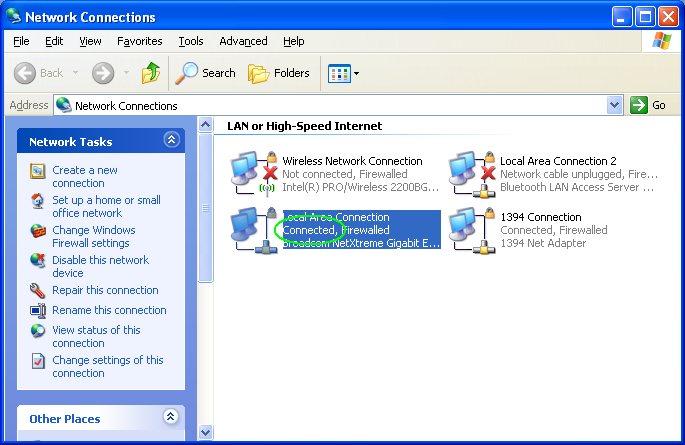This screenshot has width=685, height=445.
Task: Open the Tools menu
Action: pyautogui.click(x=190, y=41)
